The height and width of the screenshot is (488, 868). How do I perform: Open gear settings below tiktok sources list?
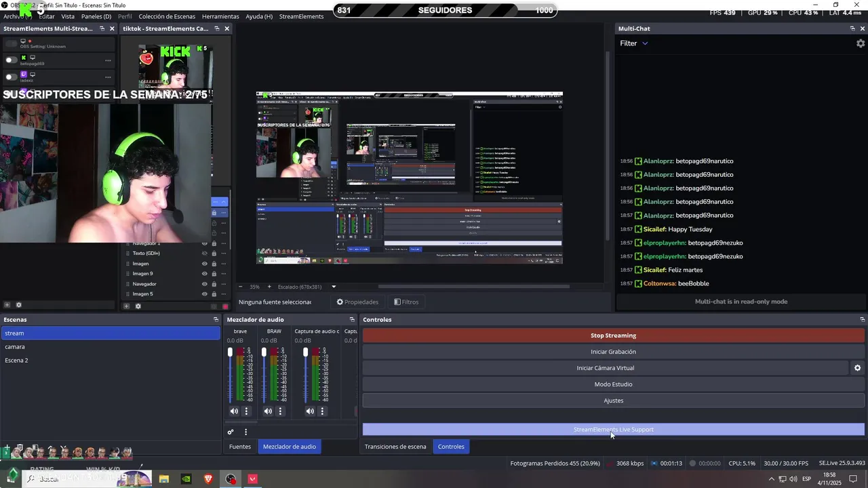tap(138, 306)
